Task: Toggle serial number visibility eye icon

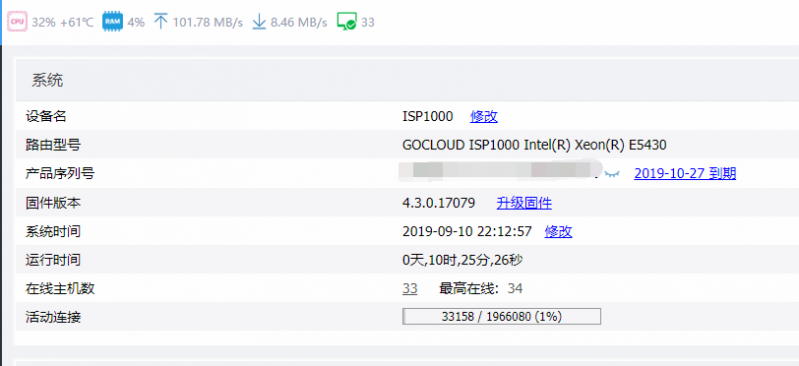Action: tap(612, 174)
